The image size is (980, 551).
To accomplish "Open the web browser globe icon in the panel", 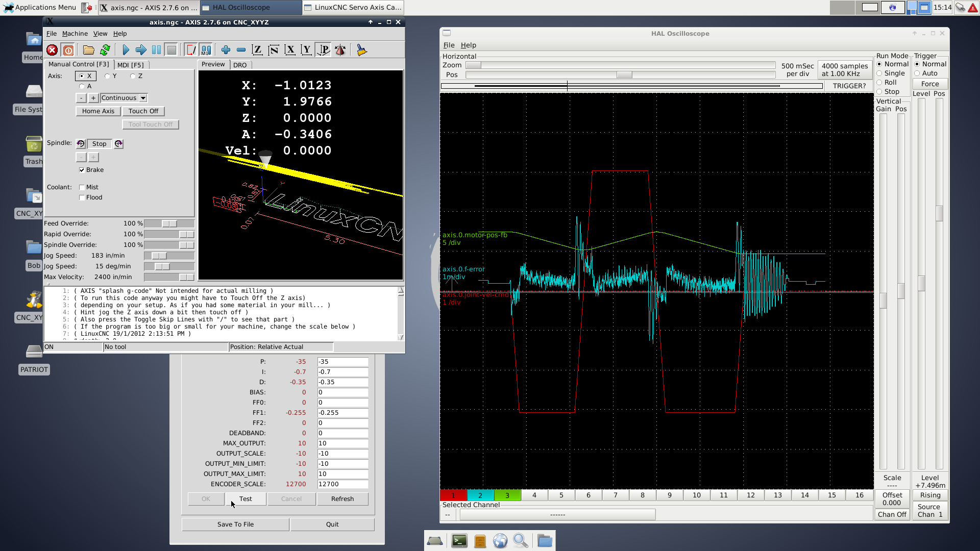I will coord(500,541).
